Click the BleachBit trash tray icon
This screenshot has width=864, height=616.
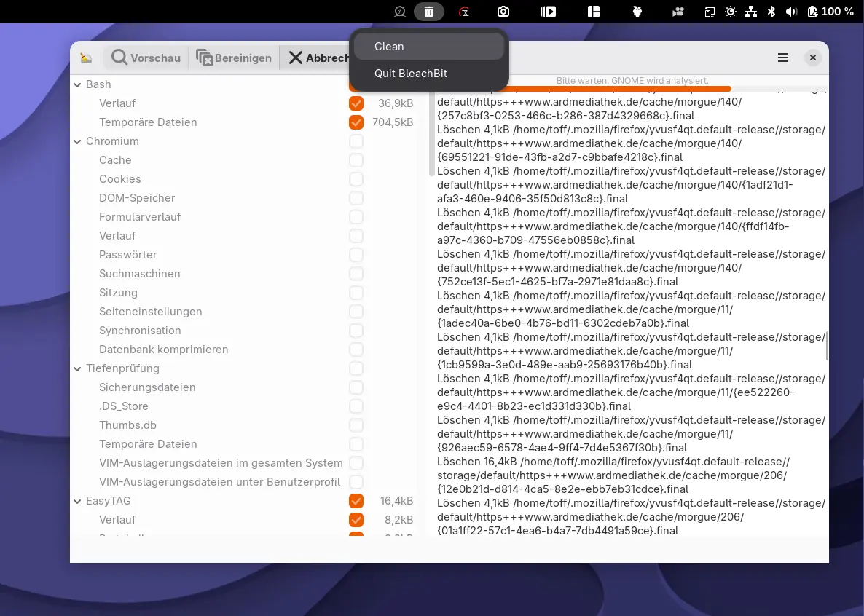click(429, 12)
